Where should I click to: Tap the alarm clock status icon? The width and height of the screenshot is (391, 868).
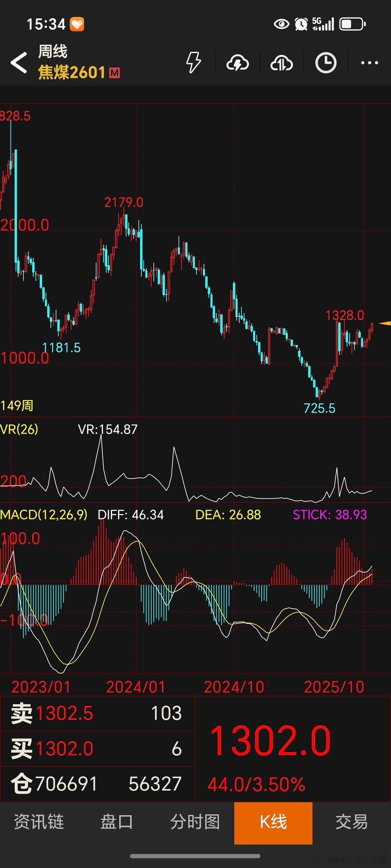point(301,24)
